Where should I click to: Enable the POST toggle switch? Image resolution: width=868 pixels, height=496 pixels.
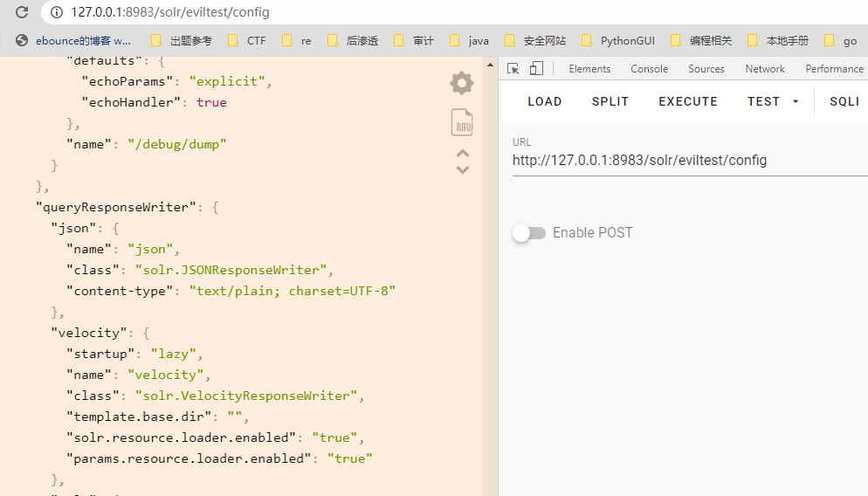(528, 233)
